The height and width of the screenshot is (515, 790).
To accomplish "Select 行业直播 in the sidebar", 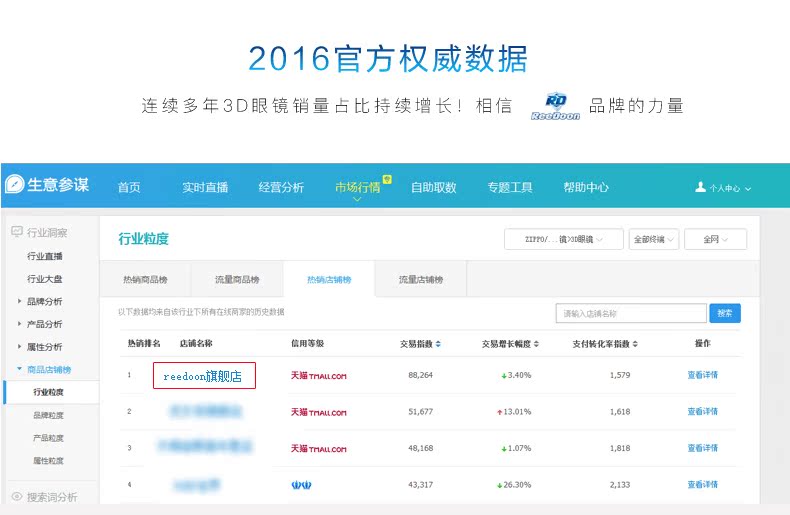I will (x=45, y=256).
